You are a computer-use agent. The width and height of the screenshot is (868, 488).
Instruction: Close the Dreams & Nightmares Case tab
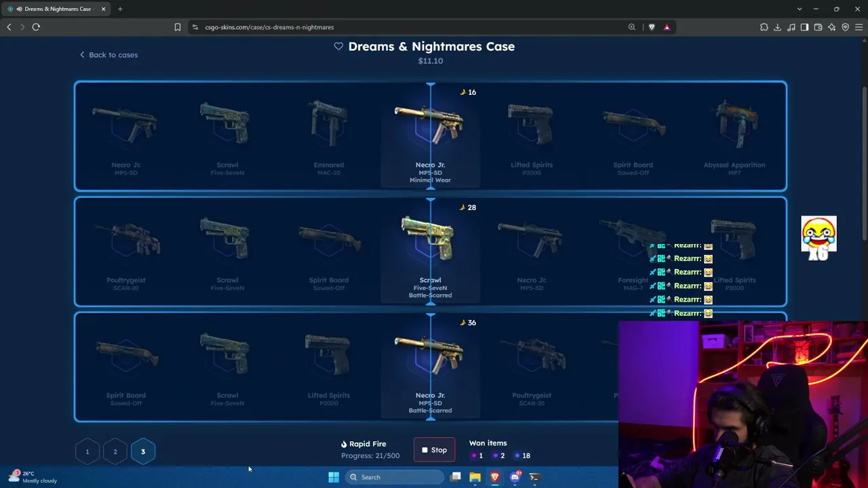click(103, 9)
